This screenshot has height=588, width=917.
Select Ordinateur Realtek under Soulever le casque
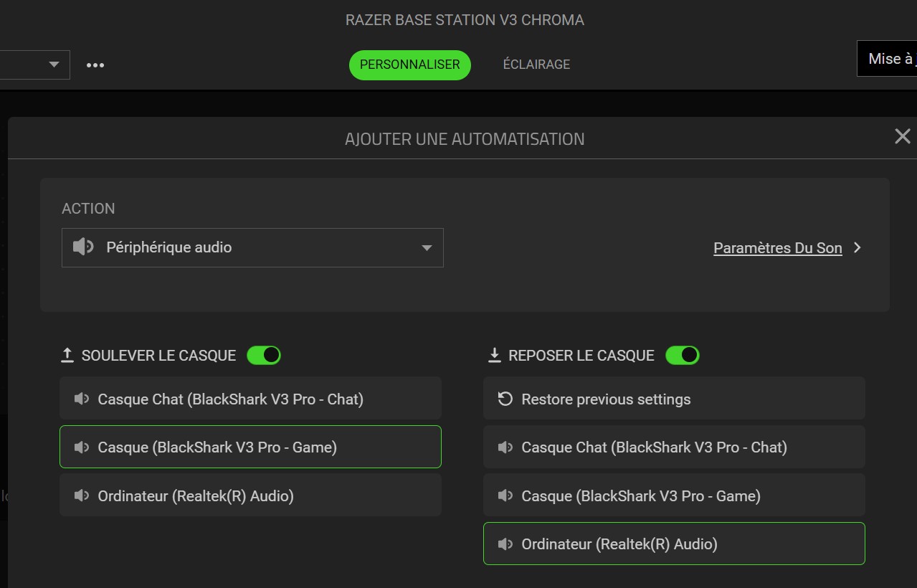(250, 495)
